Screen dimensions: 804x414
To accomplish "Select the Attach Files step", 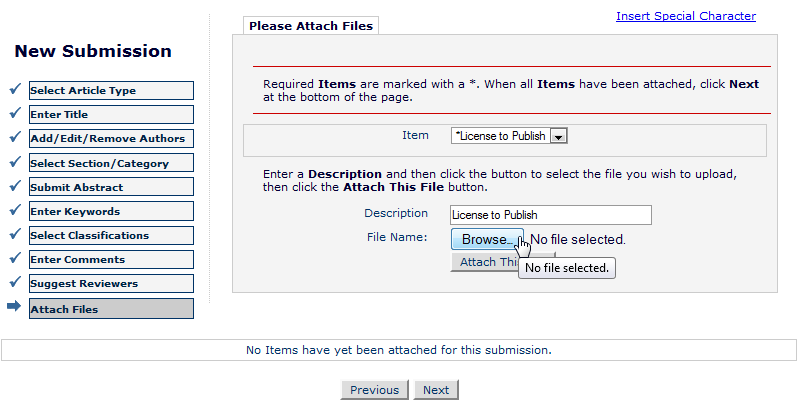I will click(111, 309).
